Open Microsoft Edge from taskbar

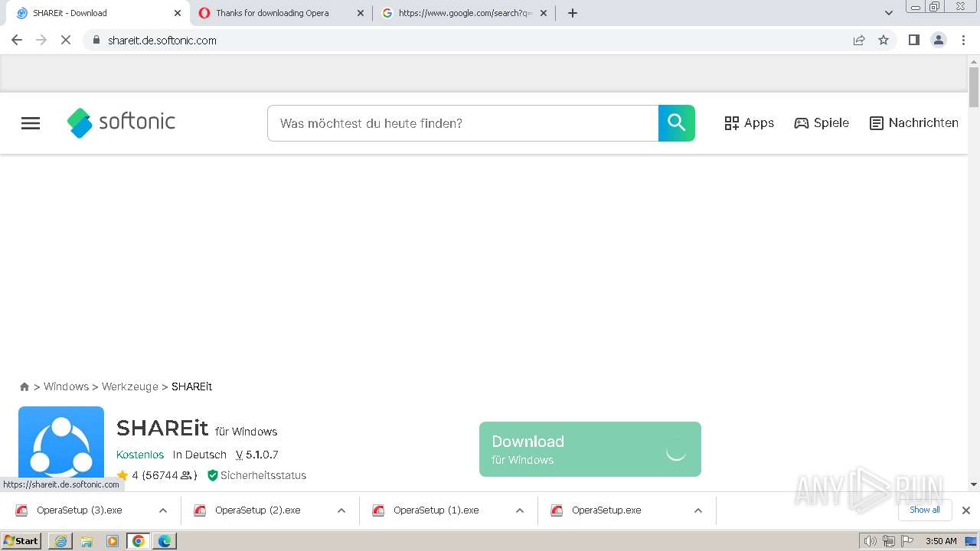click(165, 541)
